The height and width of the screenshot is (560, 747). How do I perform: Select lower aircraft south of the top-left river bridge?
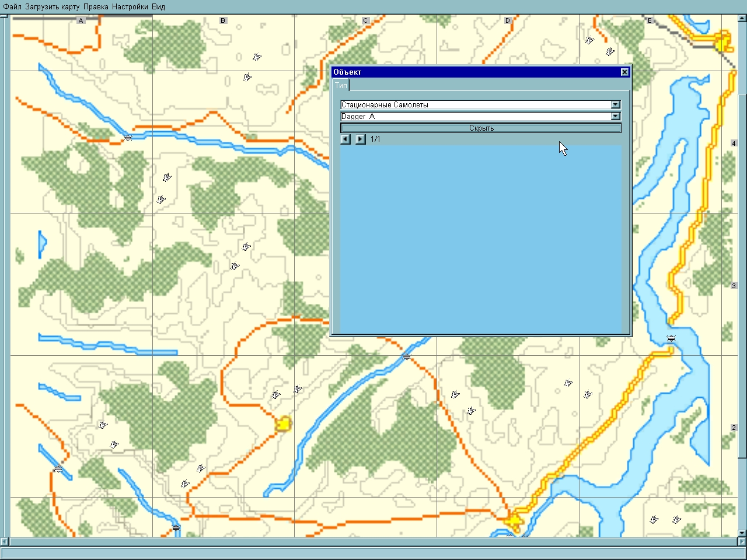tap(161, 199)
